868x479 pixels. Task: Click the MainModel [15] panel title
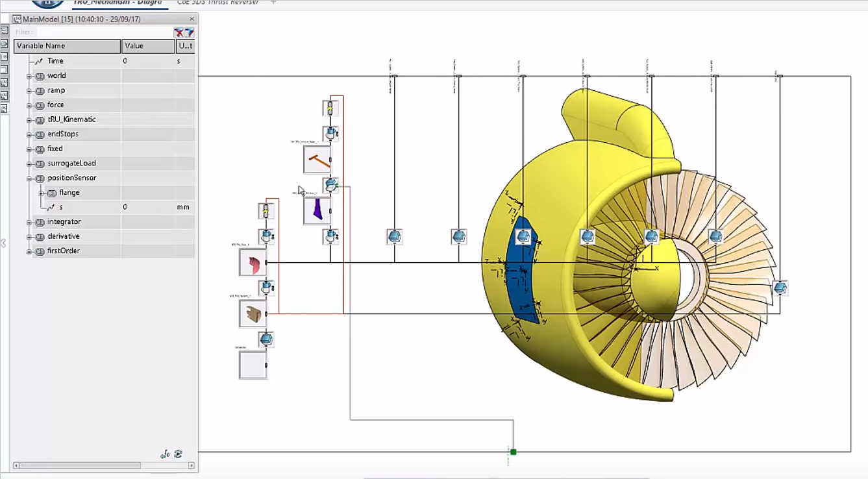click(81, 19)
